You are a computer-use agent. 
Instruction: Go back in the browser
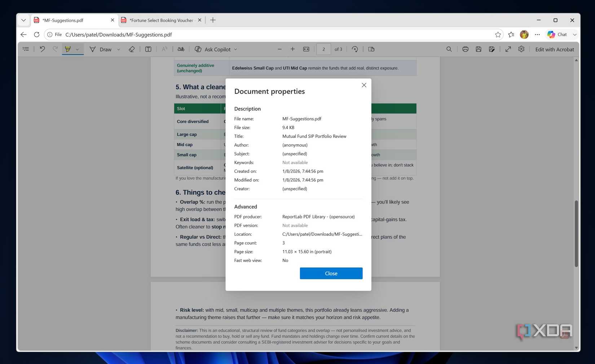pos(23,35)
